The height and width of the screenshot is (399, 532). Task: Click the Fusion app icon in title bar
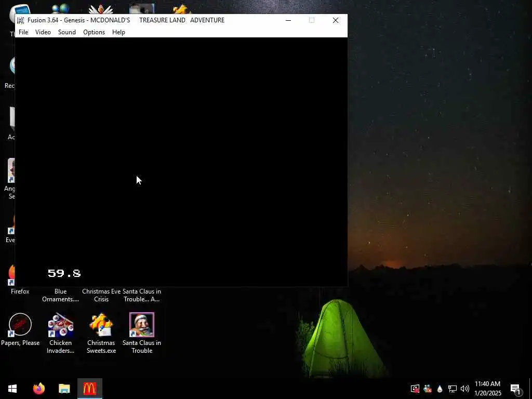pyautogui.click(x=21, y=20)
